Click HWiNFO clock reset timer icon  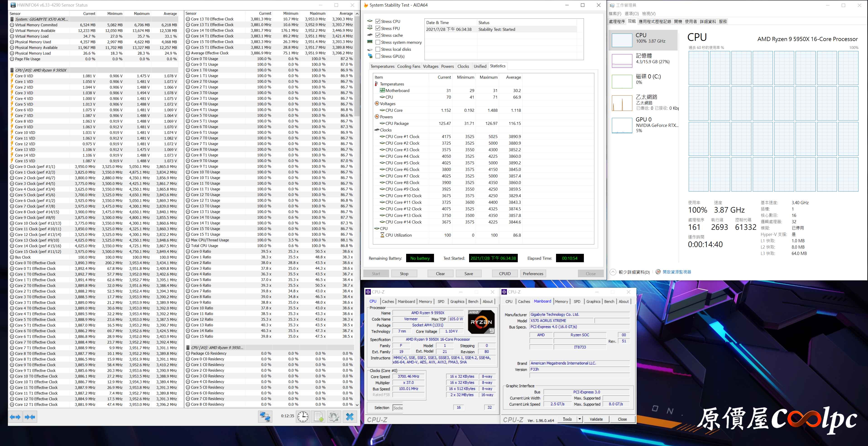303,417
